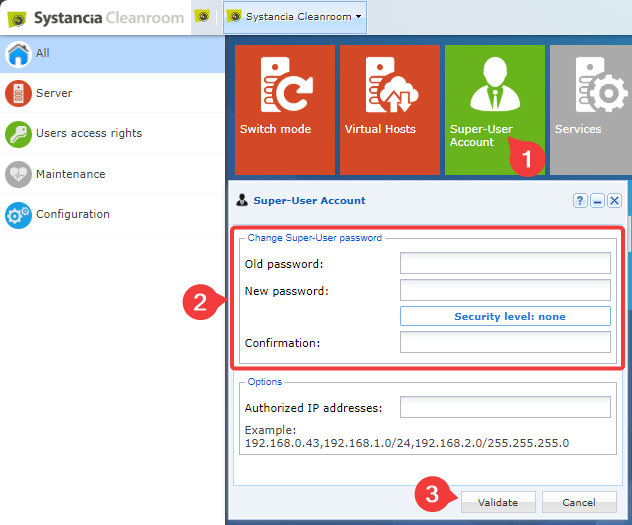Focus the Old password field
The image size is (632, 525).
click(505, 263)
